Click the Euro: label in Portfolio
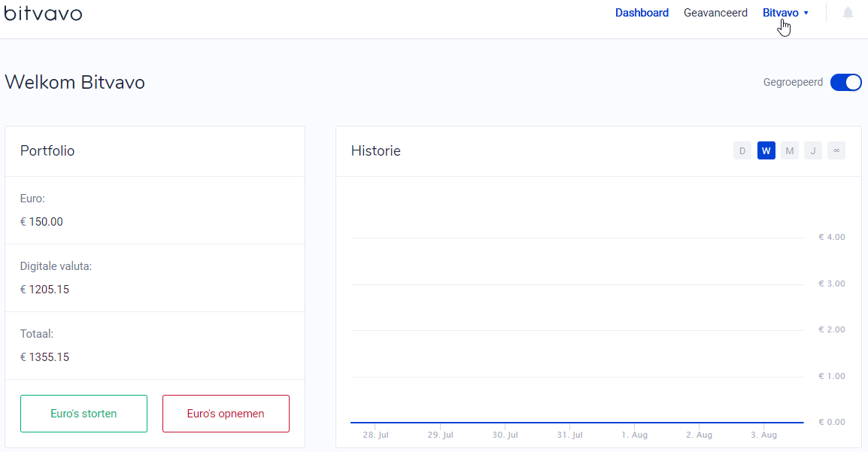The image size is (868, 452). (32, 199)
